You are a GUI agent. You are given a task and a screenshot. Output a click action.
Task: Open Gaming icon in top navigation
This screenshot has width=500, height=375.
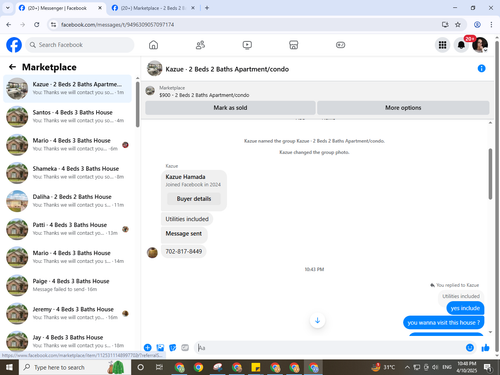(340, 45)
